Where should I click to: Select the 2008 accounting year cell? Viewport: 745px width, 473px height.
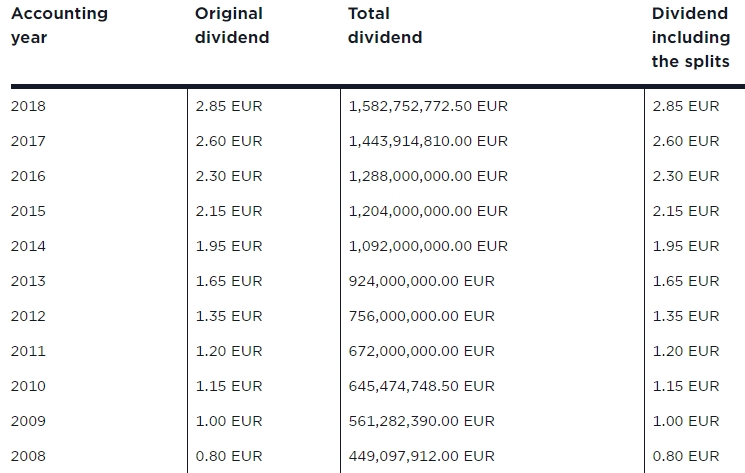pyautogui.click(x=28, y=456)
